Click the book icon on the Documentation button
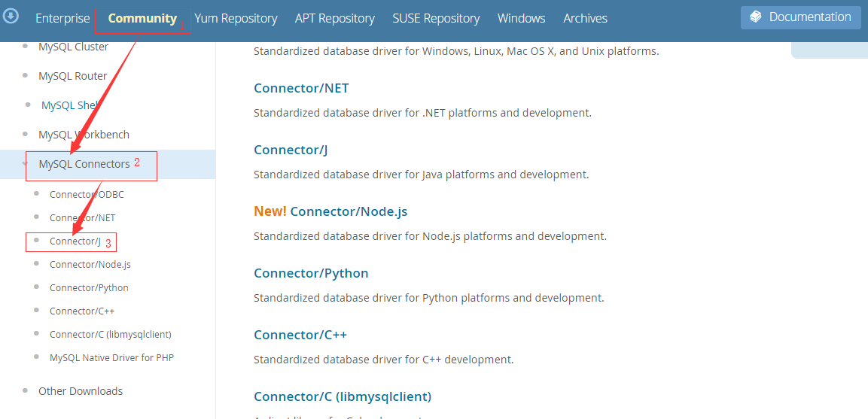868x419 pixels. click(x=756, y=17)
